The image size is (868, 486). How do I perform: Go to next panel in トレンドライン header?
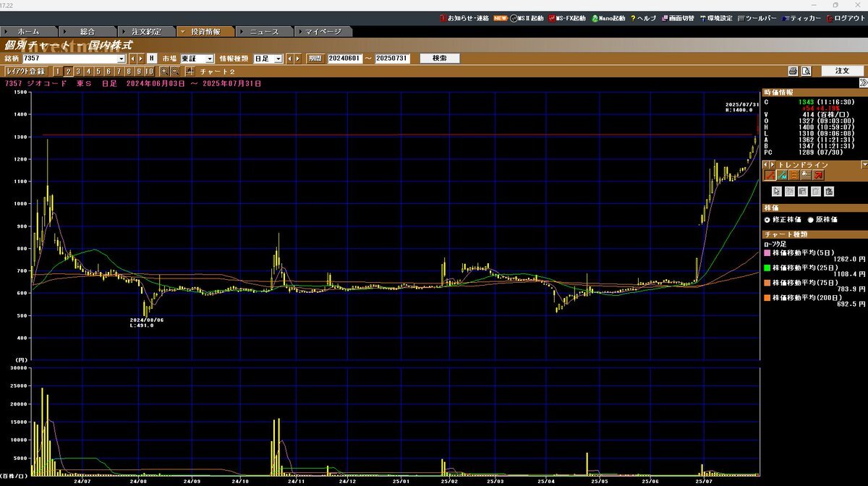(x=773, y=165)
